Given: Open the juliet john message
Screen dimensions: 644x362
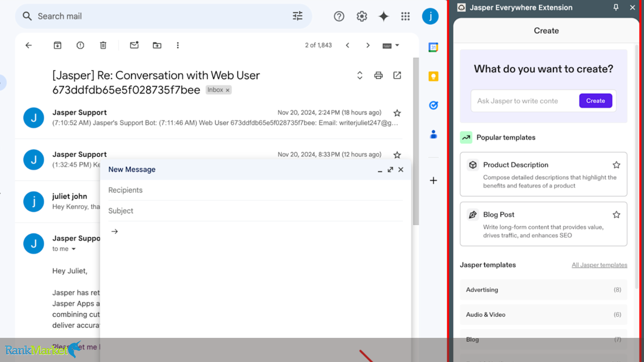Looking at the screenshot, I should point(58,201).
